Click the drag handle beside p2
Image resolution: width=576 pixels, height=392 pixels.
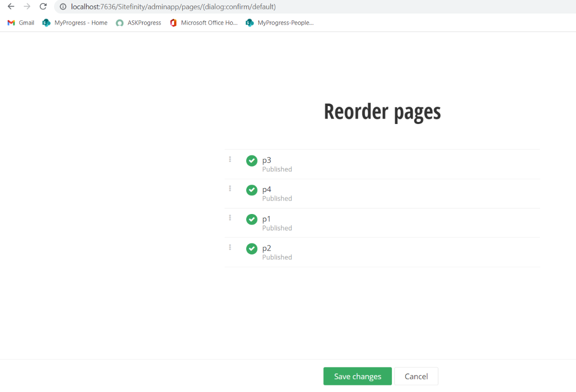230,247
